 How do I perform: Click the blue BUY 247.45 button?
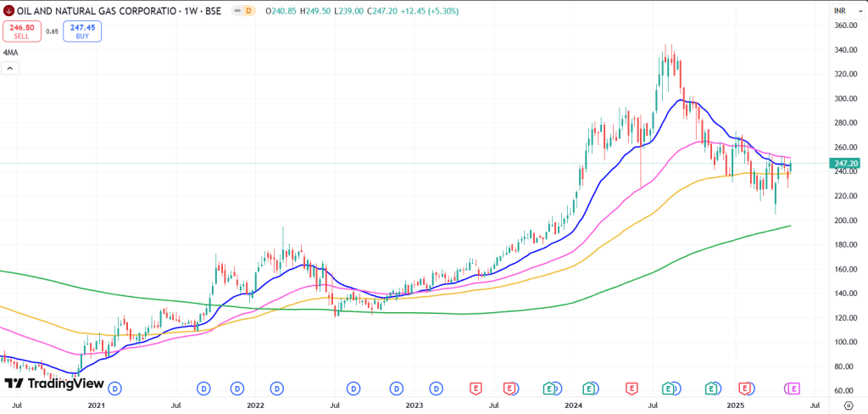click(x=82, y=31)
